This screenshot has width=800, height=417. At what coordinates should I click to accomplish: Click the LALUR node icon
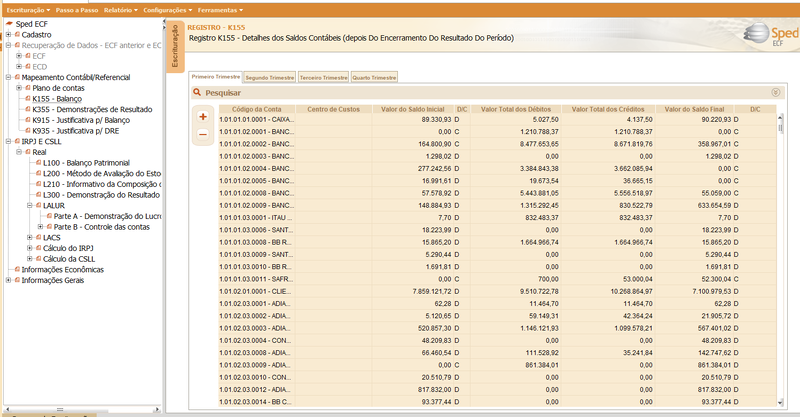tap(39, 205)
